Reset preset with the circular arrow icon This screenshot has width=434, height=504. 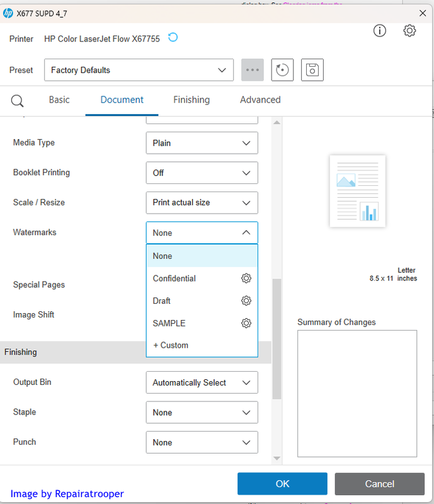pos(282,70)
